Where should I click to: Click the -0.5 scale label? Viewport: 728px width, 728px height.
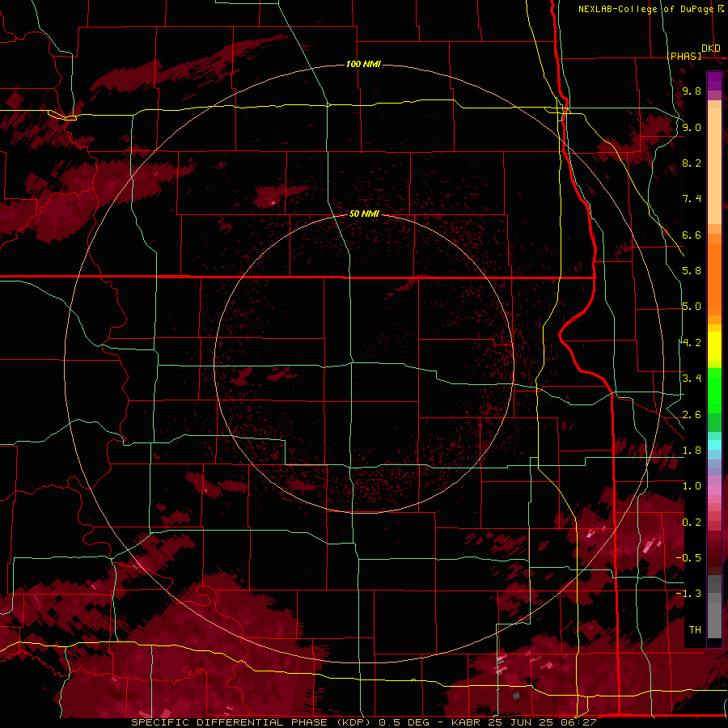(688, 558)
